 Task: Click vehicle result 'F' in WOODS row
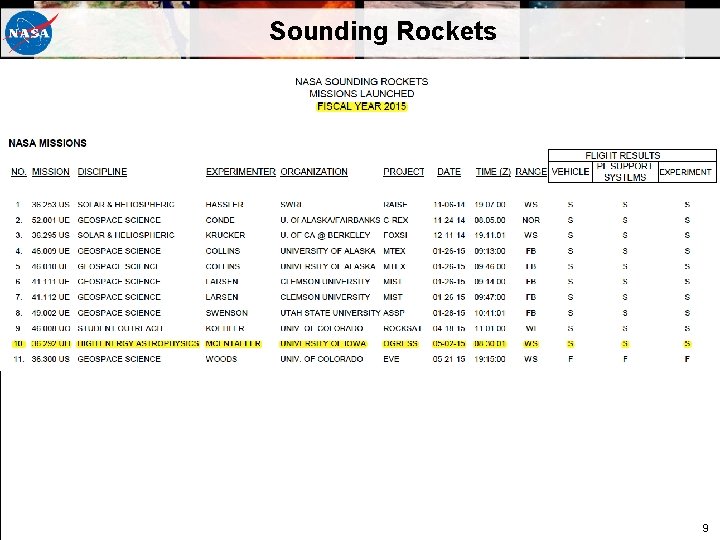[570, 359]
